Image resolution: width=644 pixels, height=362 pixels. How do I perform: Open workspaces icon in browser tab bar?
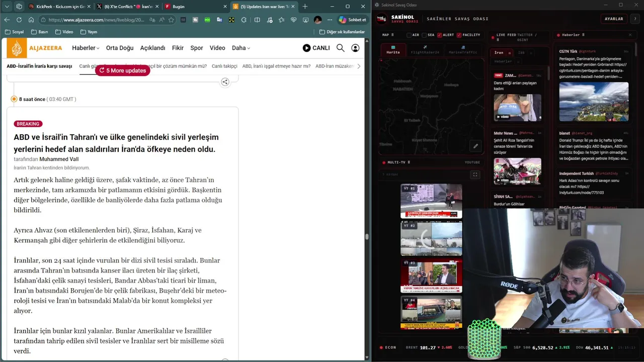tap(19, 7)
